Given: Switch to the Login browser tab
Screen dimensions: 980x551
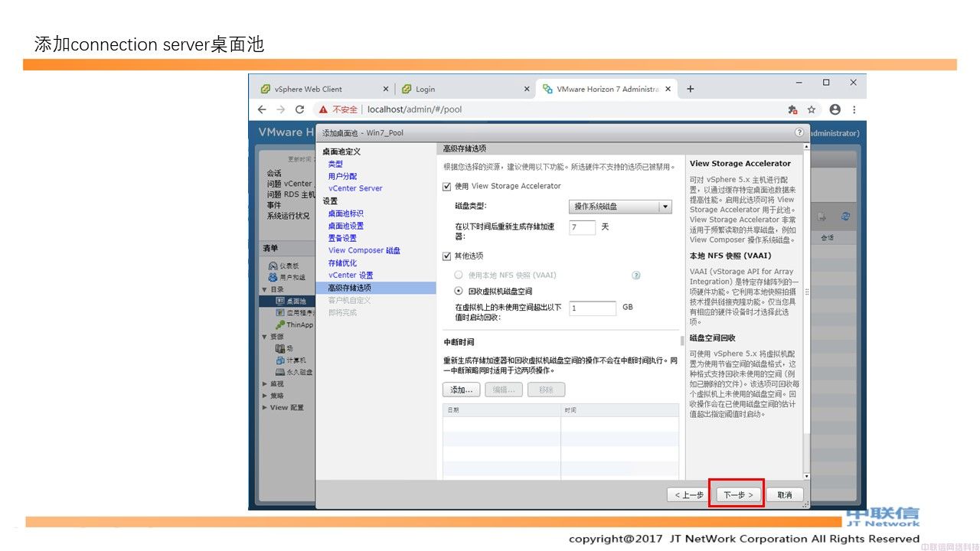Looking at the screenshot, I should pos(465,89).
